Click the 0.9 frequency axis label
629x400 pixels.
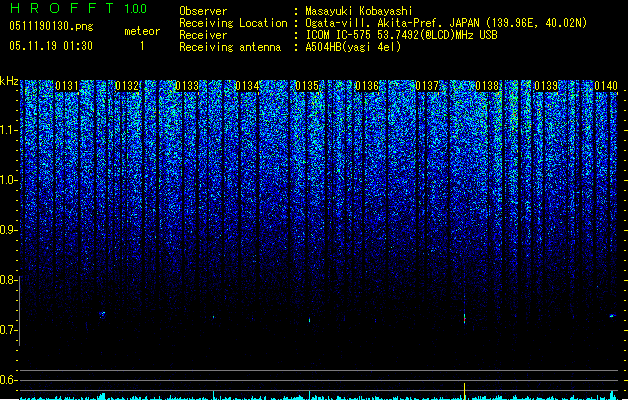8,230
